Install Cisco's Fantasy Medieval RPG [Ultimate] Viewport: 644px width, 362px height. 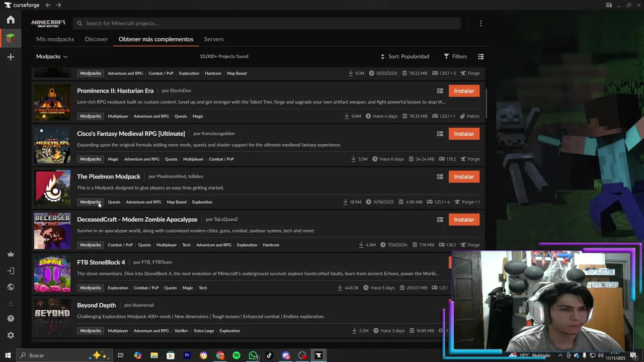point(464,134)
